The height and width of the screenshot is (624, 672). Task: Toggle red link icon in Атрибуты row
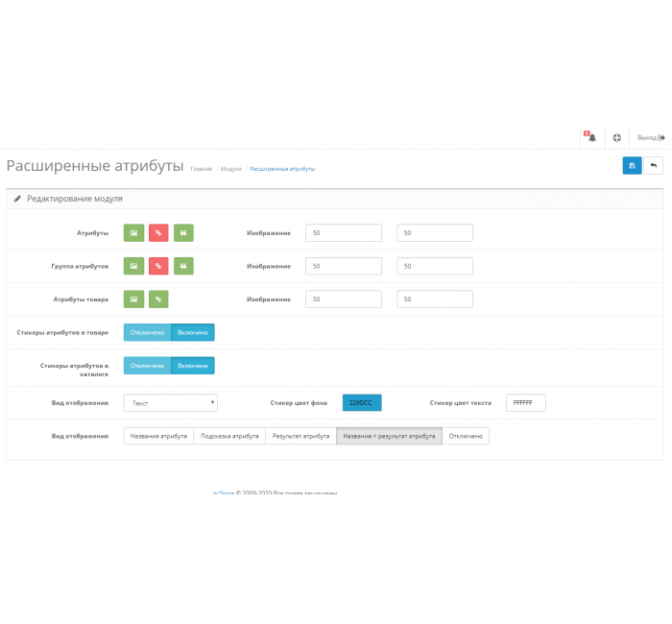158,232
